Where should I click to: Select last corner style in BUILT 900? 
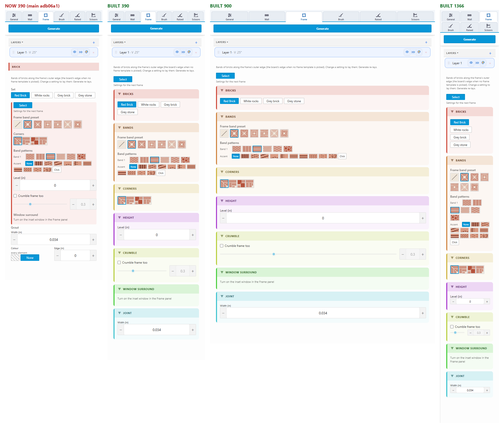pyautogui.click(x=249, y=184)
